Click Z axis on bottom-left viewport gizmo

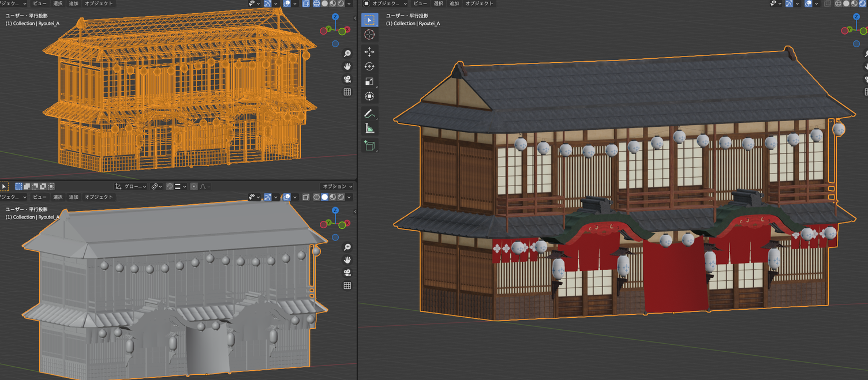pyautogui.click(x=335, y=211)
